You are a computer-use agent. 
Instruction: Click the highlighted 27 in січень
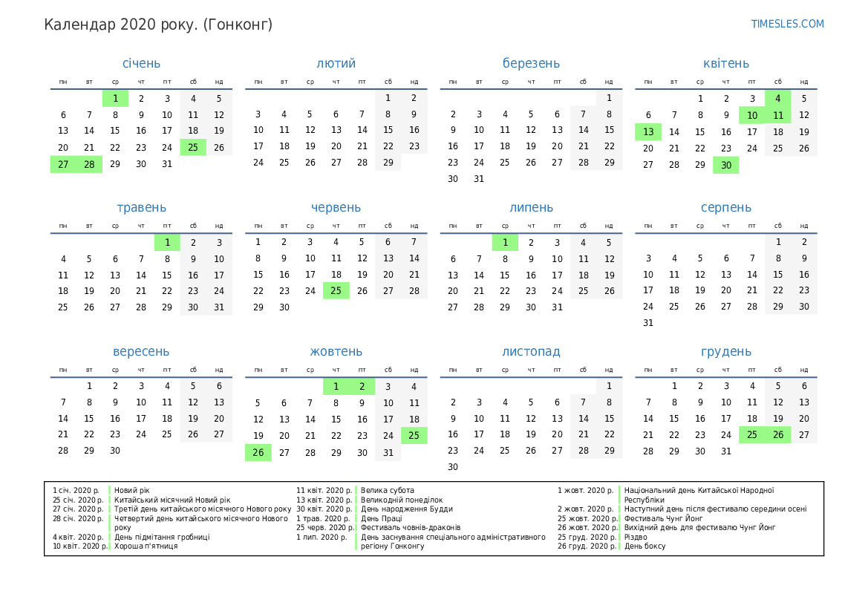tap(63, 164)
